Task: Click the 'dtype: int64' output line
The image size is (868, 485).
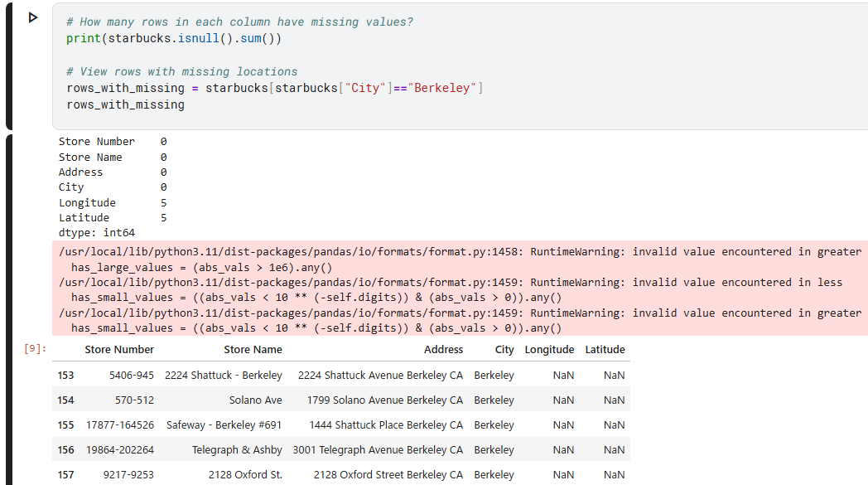Action: (97, 233)
